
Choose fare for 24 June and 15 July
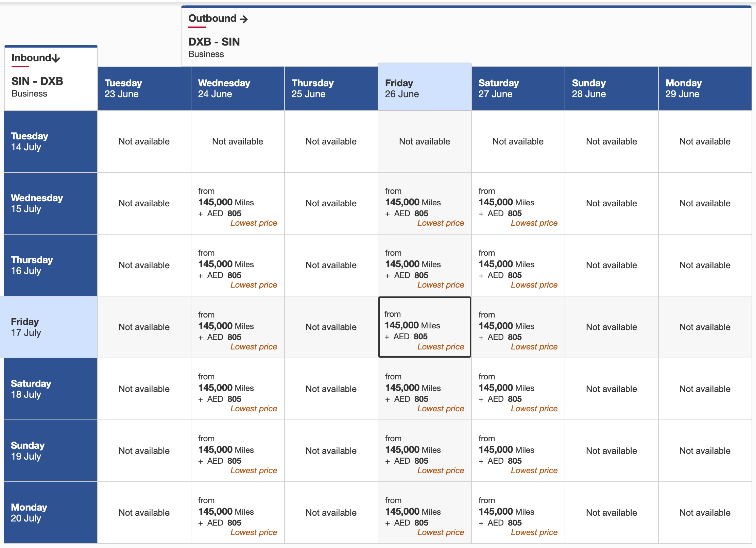[237, 203]
